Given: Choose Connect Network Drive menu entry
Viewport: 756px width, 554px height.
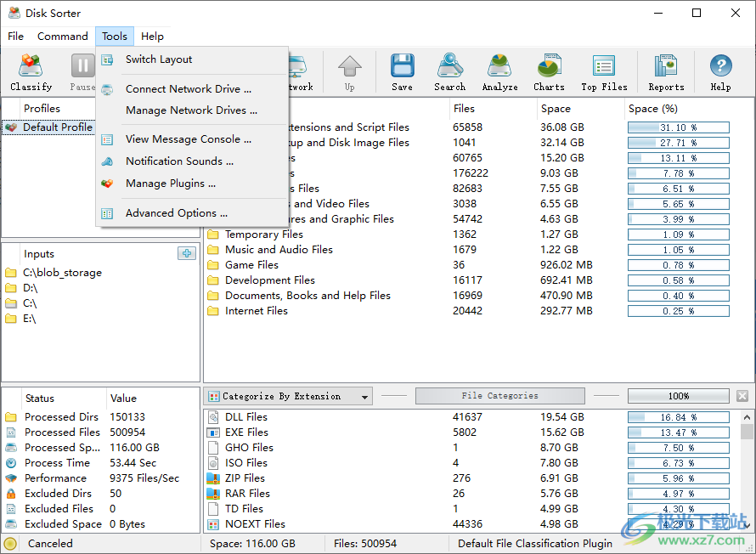Looking at the screenshot, I should click(192, 88).
